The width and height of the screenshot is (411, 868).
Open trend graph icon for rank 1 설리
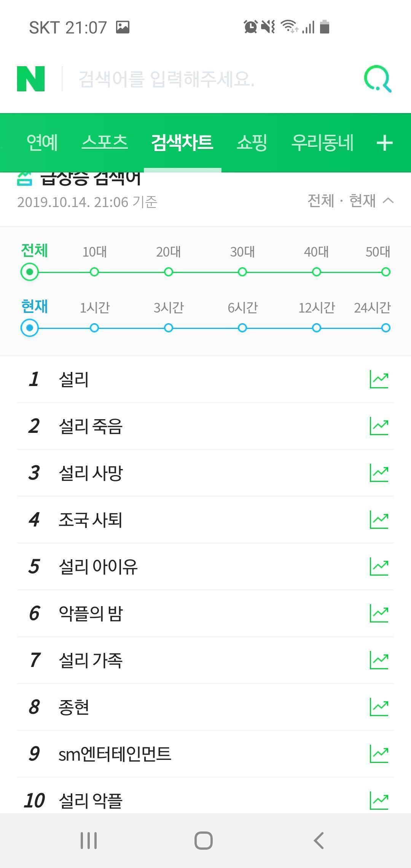pyautogui.click(x=379, y=380)
